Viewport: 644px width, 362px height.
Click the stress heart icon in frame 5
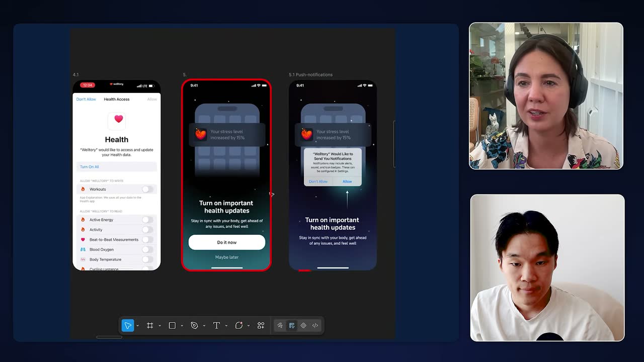pyautogui.click(x=201, y=134)
